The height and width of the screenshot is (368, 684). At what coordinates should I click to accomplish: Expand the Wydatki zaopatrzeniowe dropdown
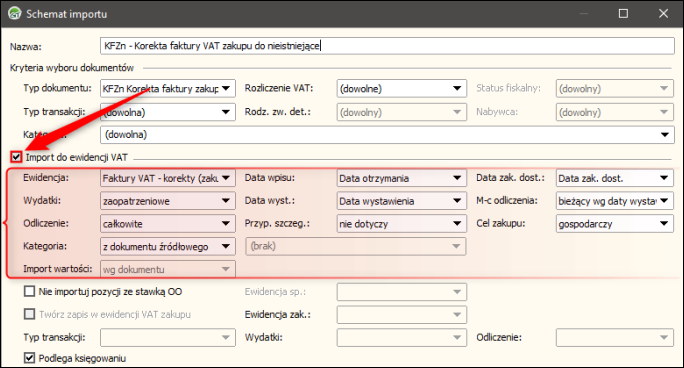168,201
